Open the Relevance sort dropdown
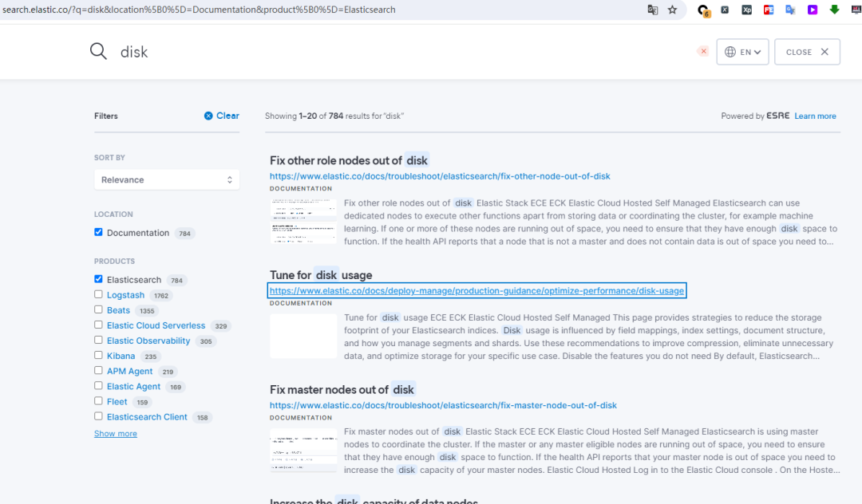The width and height of the screenshot is (862, 504). tap(167, 180)
